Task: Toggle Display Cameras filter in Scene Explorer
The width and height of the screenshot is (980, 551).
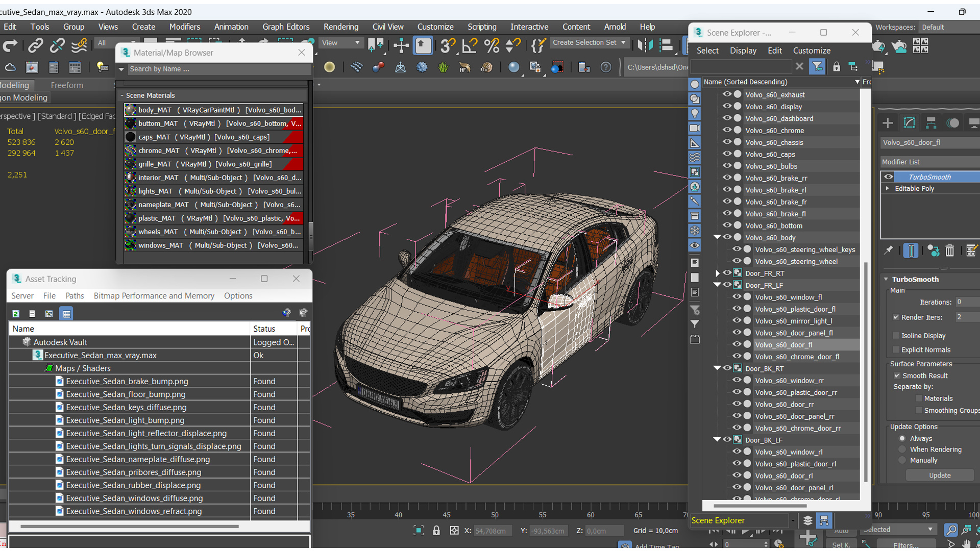Action: tap(695, 128)
